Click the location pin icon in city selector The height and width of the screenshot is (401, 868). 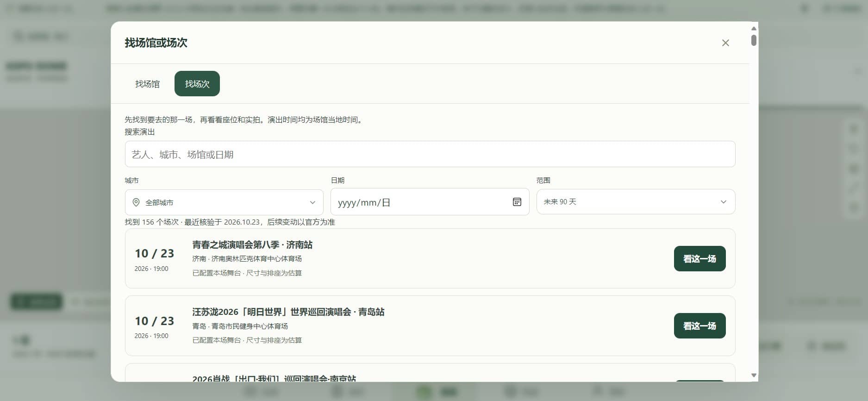tap(136, 202)
